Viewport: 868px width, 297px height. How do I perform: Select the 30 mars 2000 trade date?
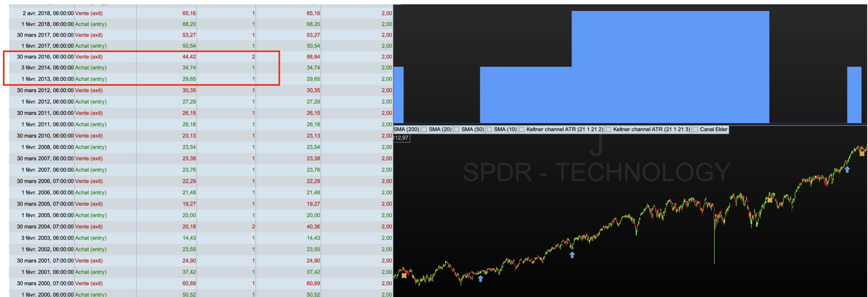click(45, 283)
